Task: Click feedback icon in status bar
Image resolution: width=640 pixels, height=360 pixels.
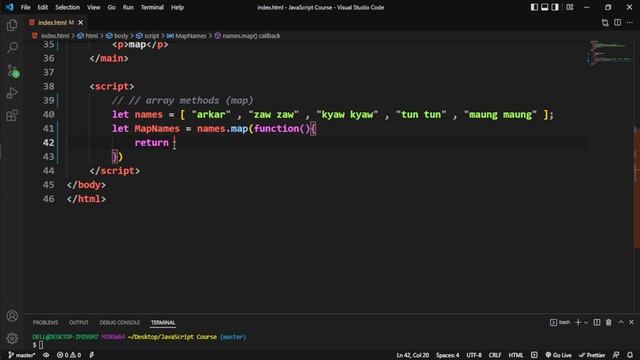Action: 616,355
